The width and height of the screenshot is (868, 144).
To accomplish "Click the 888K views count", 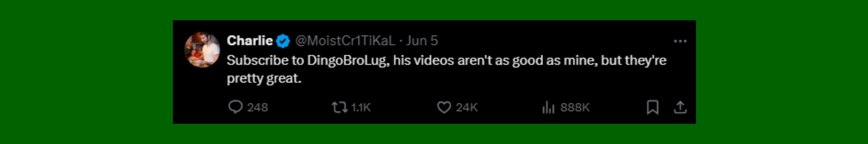I will pos(575,107).
